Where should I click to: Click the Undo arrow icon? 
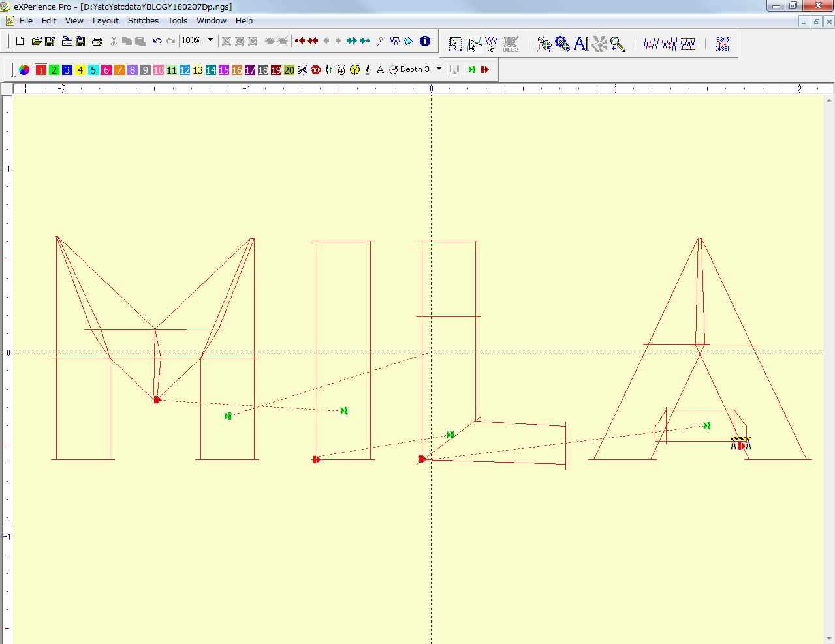(x=157, y=41)
